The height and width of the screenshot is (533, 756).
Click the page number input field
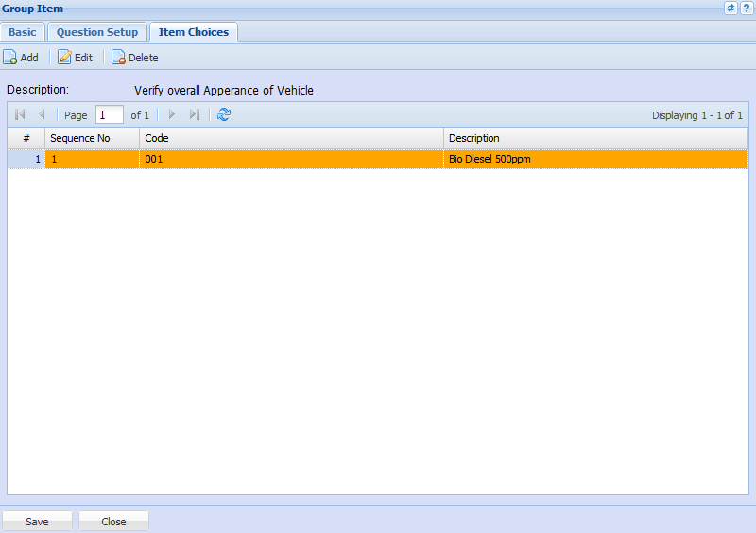coord(109,114)
